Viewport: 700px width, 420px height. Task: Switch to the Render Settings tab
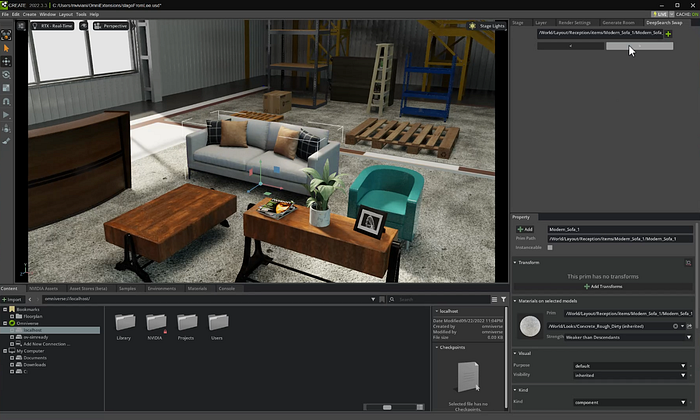coord(575,22)
